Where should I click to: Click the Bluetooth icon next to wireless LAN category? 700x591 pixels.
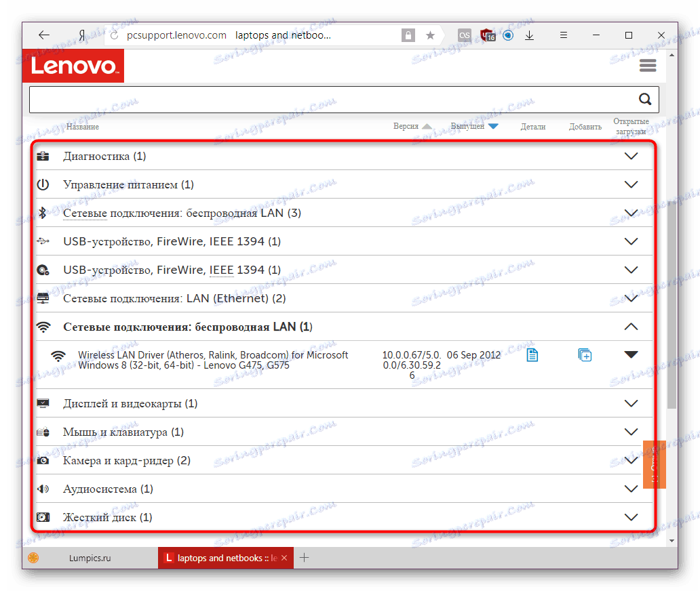tap(43, 212)
